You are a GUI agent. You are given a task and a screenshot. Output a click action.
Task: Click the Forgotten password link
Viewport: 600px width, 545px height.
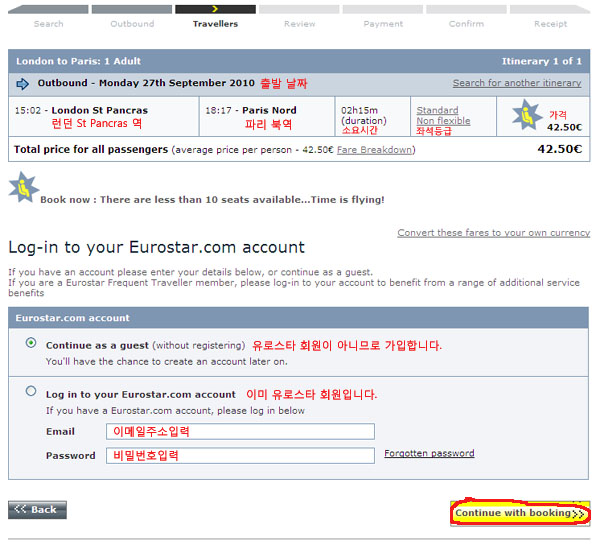tap(429, 453)
